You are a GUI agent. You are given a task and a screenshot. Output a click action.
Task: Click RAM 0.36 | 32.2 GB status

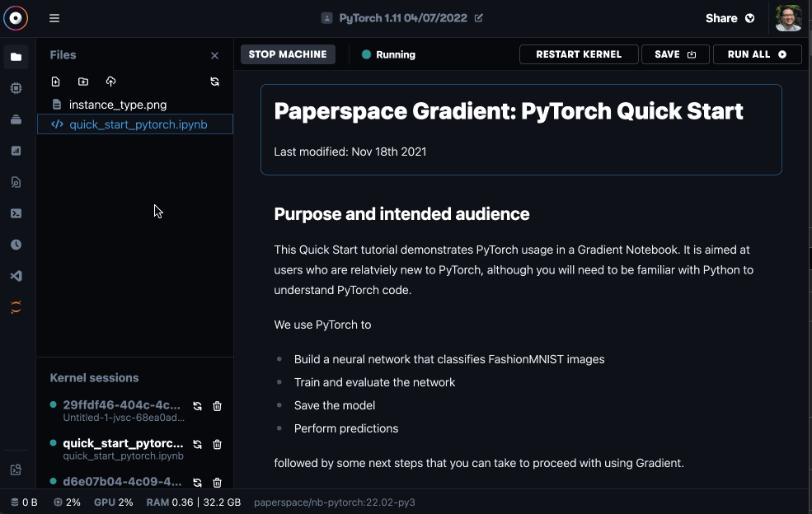click(194, 502)
